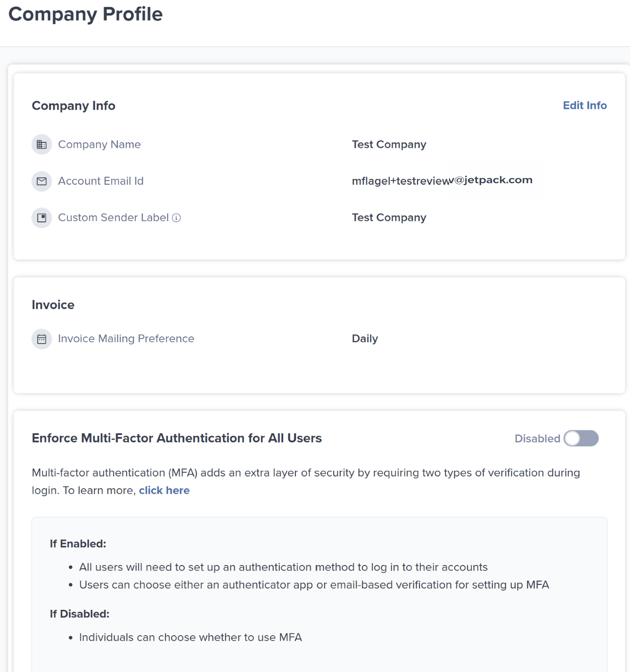Enable the Enforce Multi-Factor Authentication toggle
This screenshot has width=630, height=672.
581,438
